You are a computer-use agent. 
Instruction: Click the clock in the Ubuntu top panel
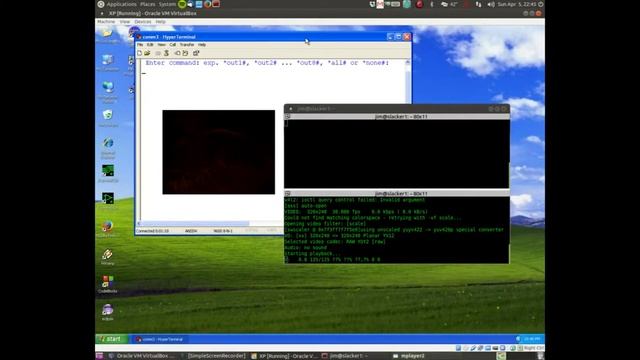click(517, 4)
